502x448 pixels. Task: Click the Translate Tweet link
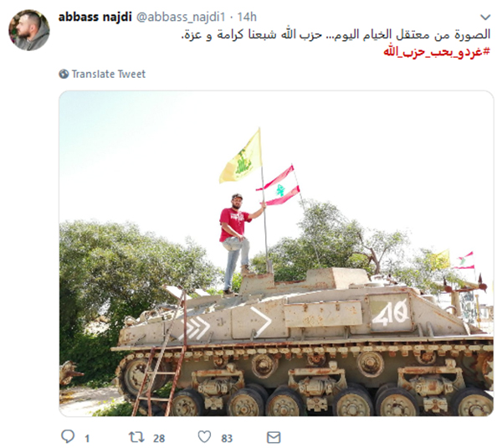click(x=109, y=74)
